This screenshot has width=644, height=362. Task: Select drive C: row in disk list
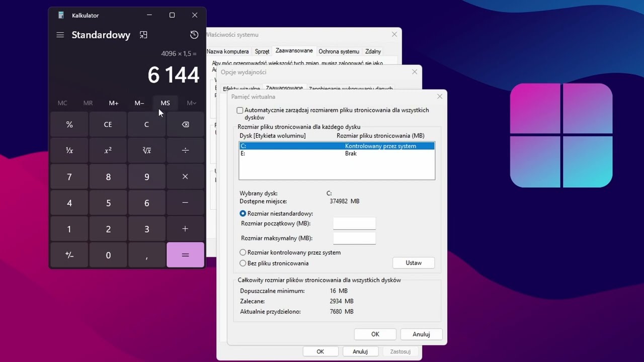pos(337,146)
